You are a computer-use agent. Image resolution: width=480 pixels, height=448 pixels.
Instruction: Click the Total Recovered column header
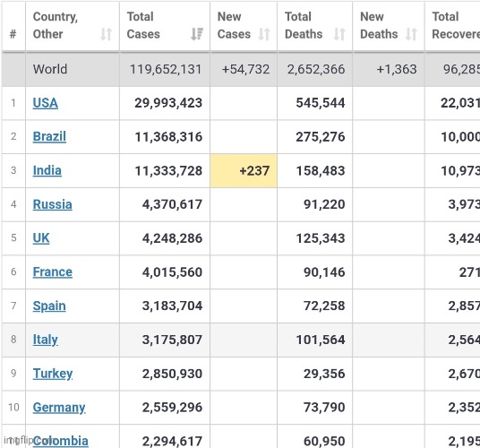click(x=452, y=26)
